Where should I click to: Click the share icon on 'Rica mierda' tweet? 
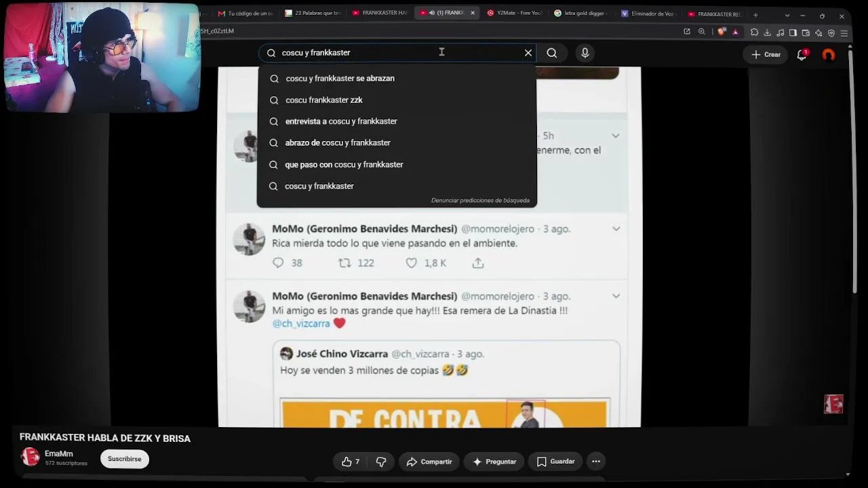click(478, 263)
